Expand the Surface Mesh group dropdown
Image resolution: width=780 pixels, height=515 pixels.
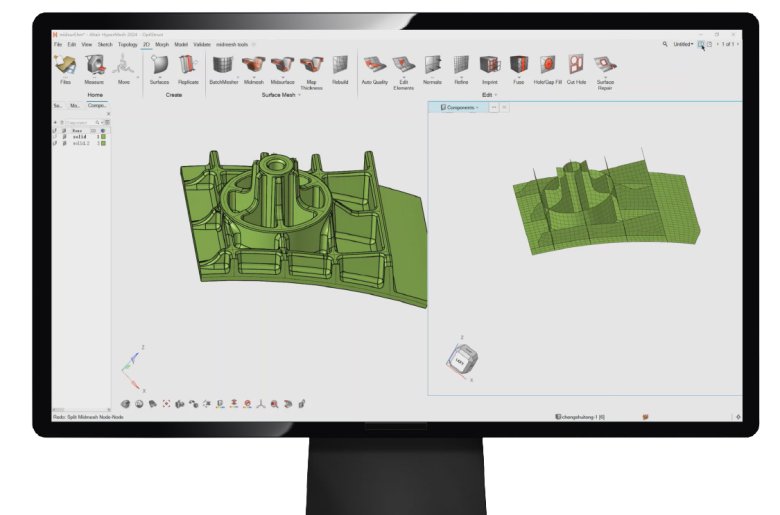pyautogui.click(x=298, y=95)
